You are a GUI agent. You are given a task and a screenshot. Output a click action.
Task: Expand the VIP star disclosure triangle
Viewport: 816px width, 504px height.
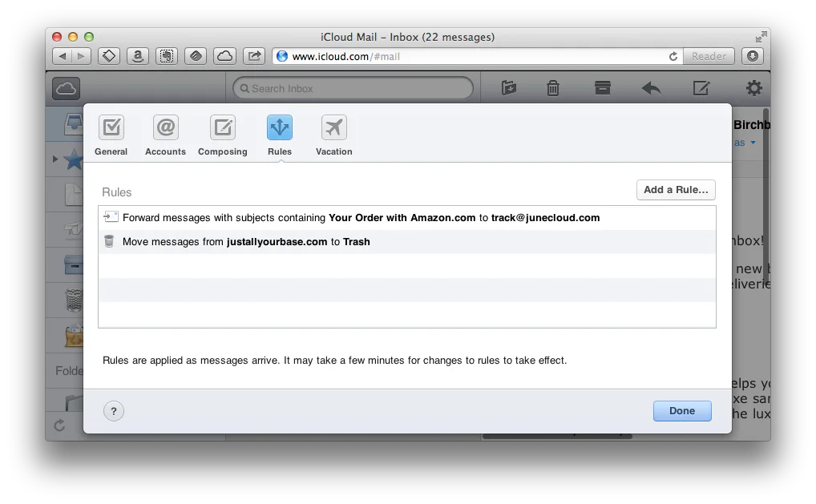(x=55, y=159)
